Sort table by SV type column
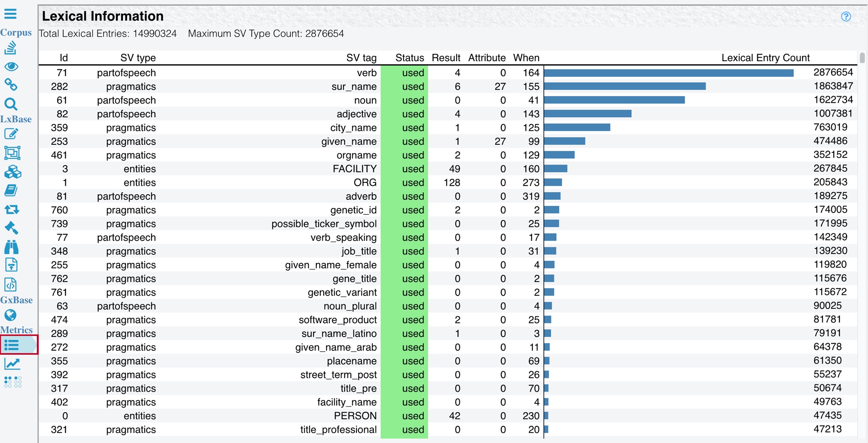 pos(138,58)
